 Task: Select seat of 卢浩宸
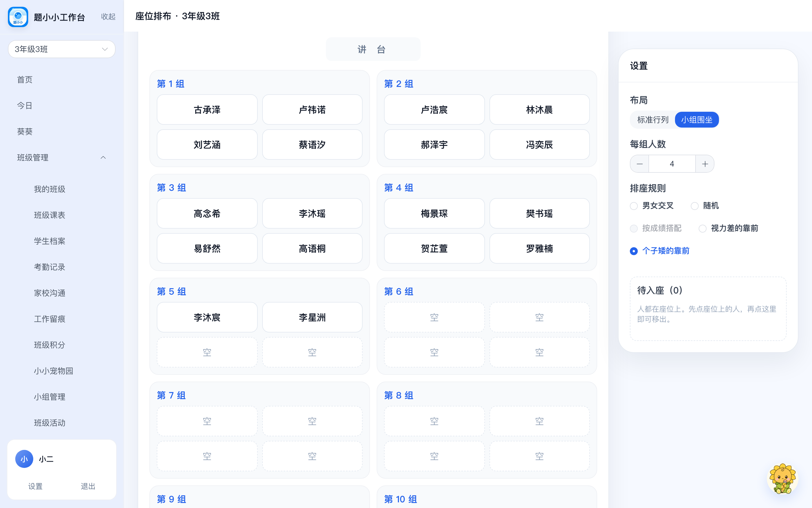[x=434, y=110]
